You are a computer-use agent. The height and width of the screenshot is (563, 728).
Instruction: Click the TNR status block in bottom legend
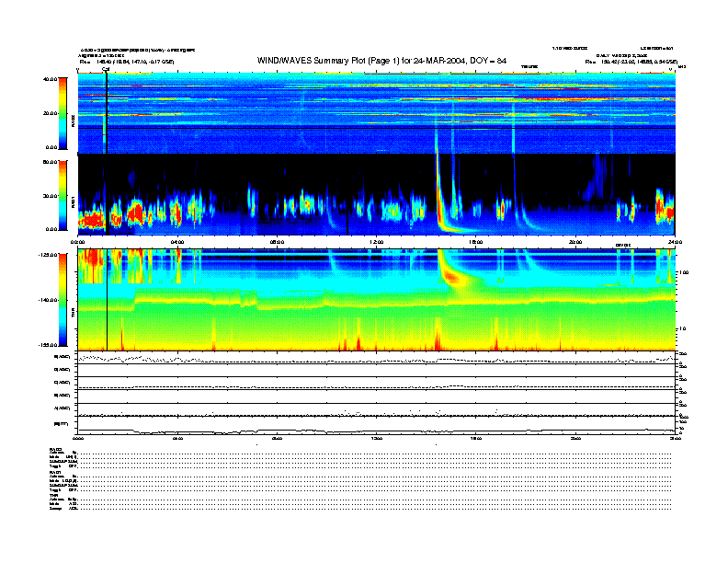coord(64,504)
